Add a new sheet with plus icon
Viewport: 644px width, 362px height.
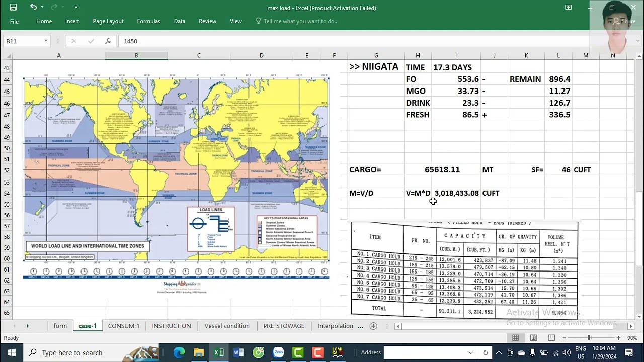click(x=373, y=326)
